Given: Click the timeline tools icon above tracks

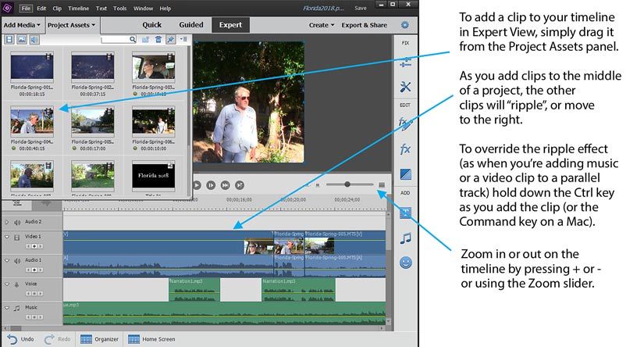Looking at the screenshot, I should point(17,203).
